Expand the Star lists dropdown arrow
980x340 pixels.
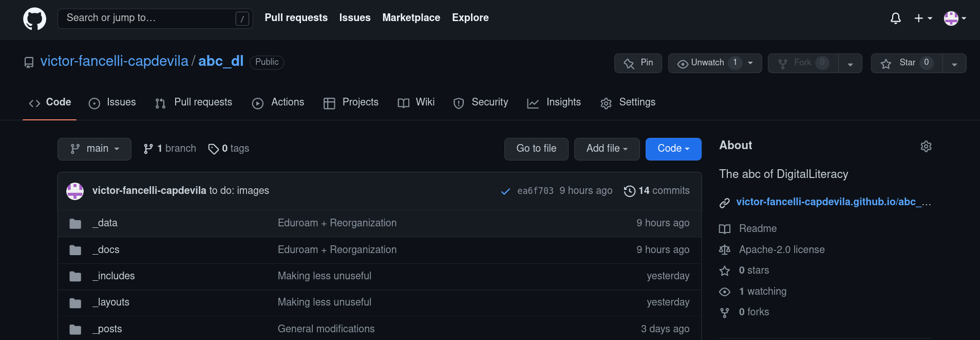tap(954, 64)
